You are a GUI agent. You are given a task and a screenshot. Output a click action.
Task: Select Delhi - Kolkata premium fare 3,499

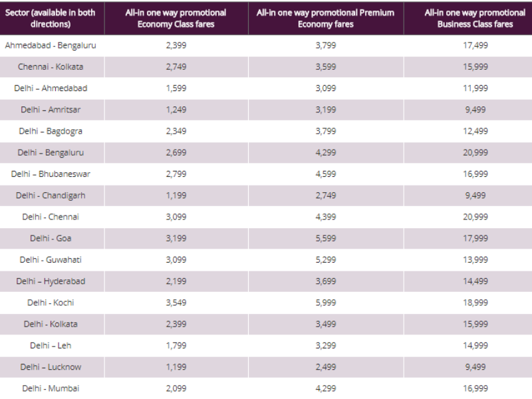click(x=326, y=324)
